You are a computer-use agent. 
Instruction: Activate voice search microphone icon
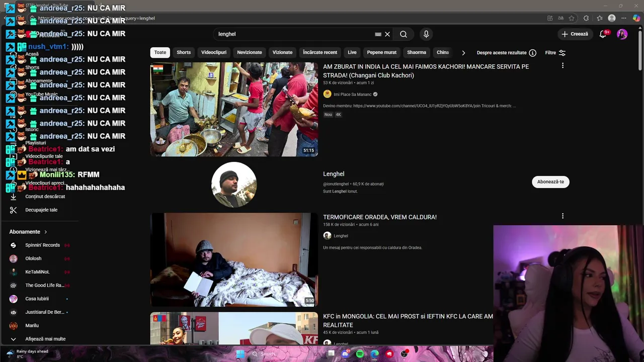point(426,34)
